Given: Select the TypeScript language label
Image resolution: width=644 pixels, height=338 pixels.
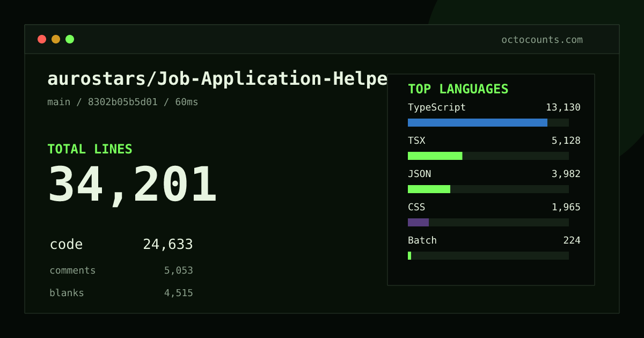Looking at the screenshot, I should [437, 107].
